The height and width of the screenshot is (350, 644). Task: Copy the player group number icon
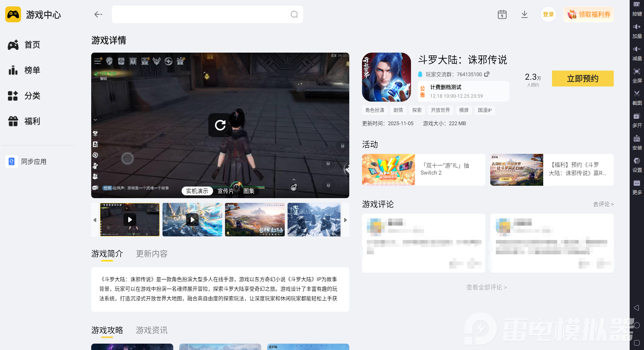[487, 74]
